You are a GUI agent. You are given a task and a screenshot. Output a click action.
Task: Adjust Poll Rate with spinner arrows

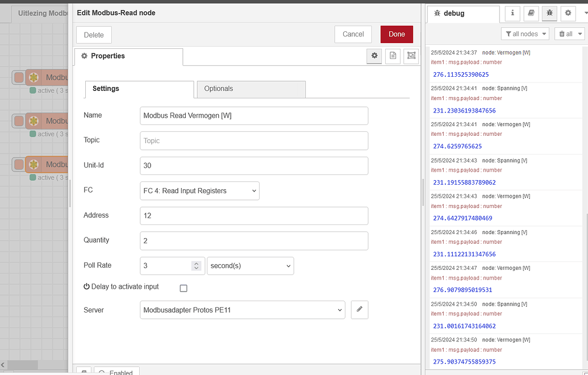tap(196, 266)
